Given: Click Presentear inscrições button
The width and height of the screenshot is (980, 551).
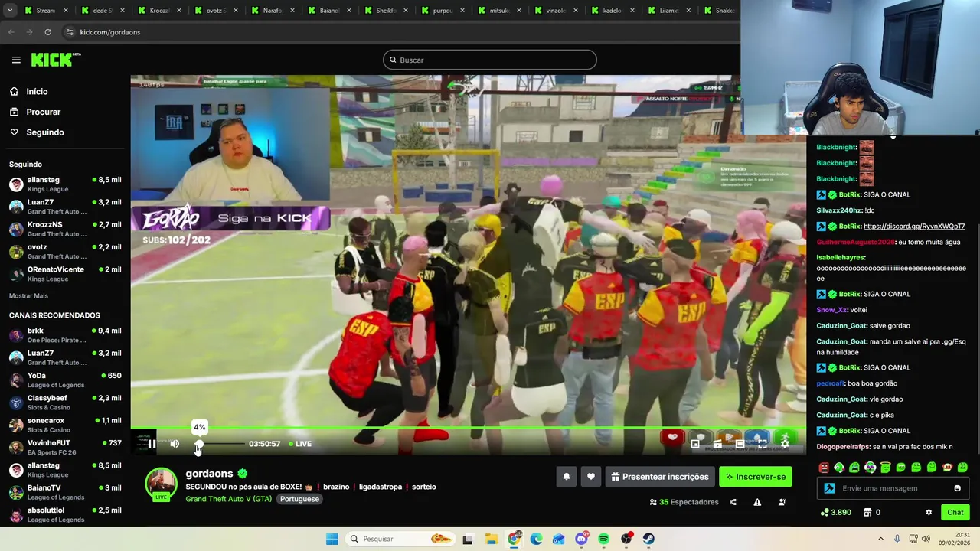Looking at the screenshot, I should pyautogui.click(x=660, y=477).
